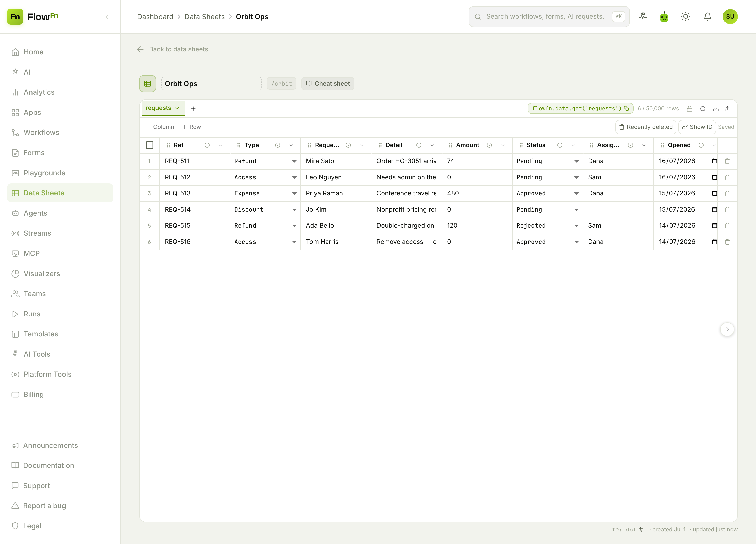Image resolution: width=756 pixels, height=544 pixels.
Task: Delete row REQ-511 with trash icon
Action: [727, 161]
